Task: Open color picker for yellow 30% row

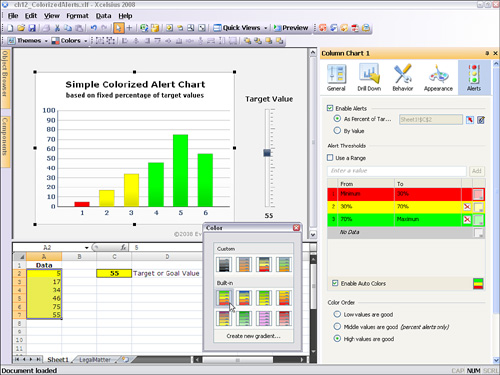Action: [x=478, y=207]
